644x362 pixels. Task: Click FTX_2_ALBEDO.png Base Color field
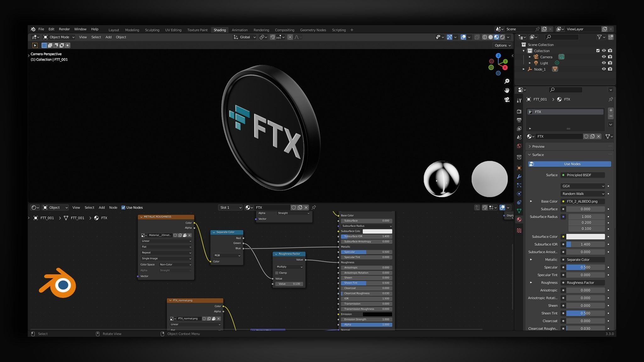(x=583, y=201)
